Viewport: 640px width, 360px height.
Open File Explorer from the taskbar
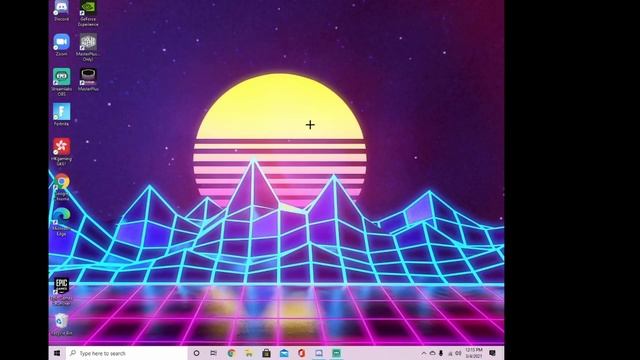tap(249, 353)
